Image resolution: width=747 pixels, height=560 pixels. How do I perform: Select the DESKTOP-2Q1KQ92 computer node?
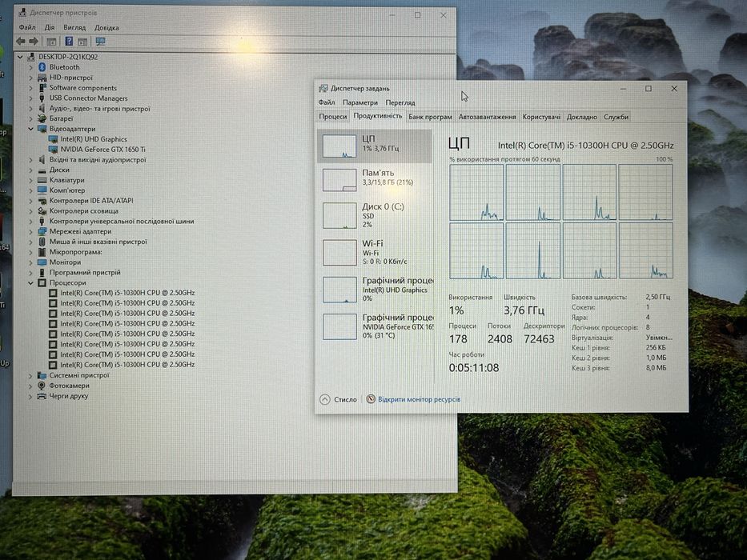pos(68,57)
